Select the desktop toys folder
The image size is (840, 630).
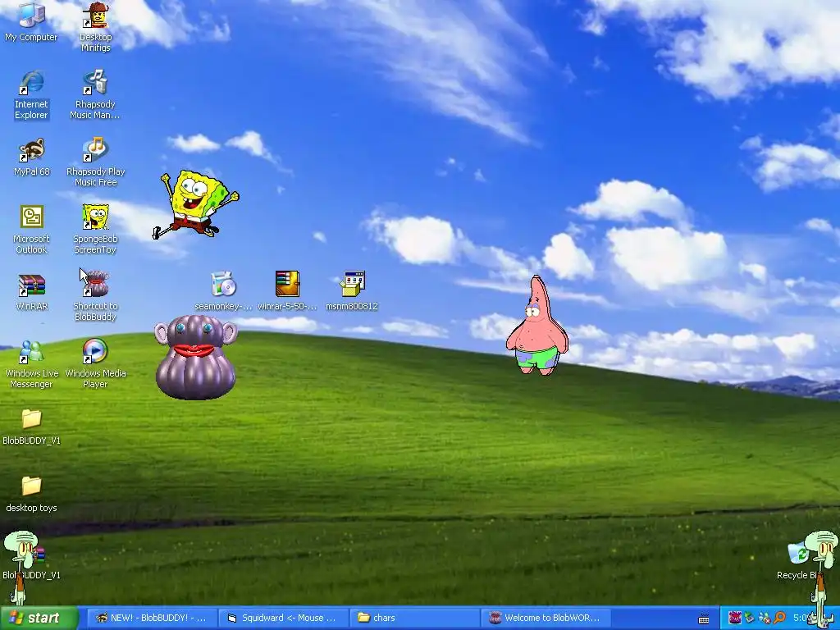point(32,494)
